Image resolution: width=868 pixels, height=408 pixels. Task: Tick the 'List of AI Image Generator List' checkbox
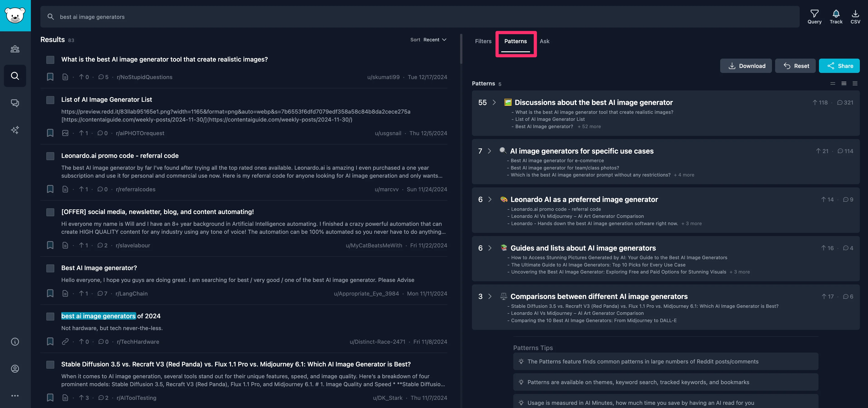pyautogui.click(x=50, y=100)
